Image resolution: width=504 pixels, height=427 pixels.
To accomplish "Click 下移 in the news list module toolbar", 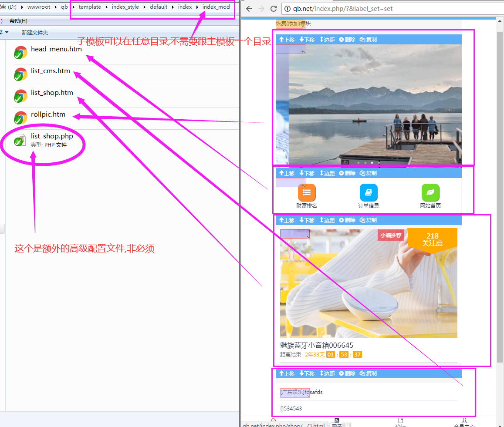I will [307, 373].
